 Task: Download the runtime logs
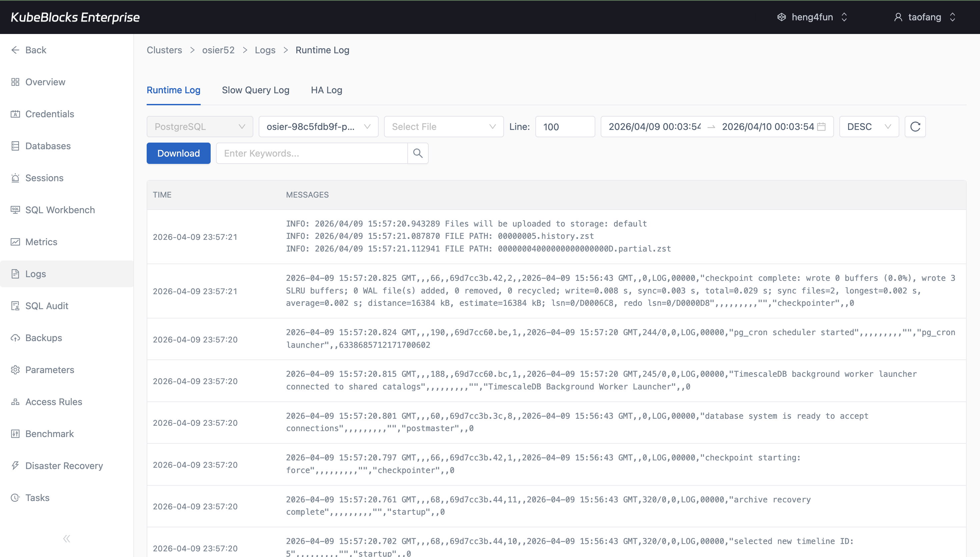coord(178,153)
